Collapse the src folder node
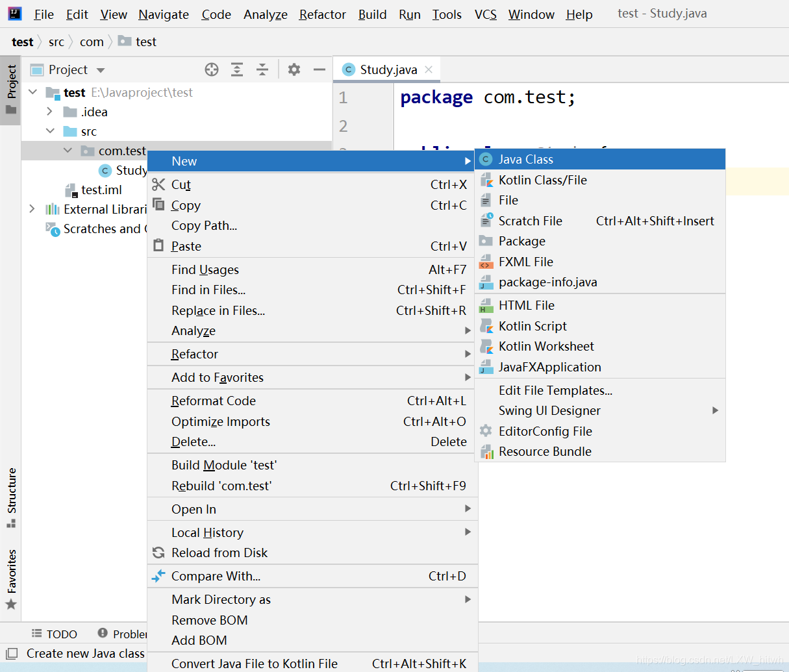This screenshot has height=672, width=789. pyautogui.click(x=50, y=131)
